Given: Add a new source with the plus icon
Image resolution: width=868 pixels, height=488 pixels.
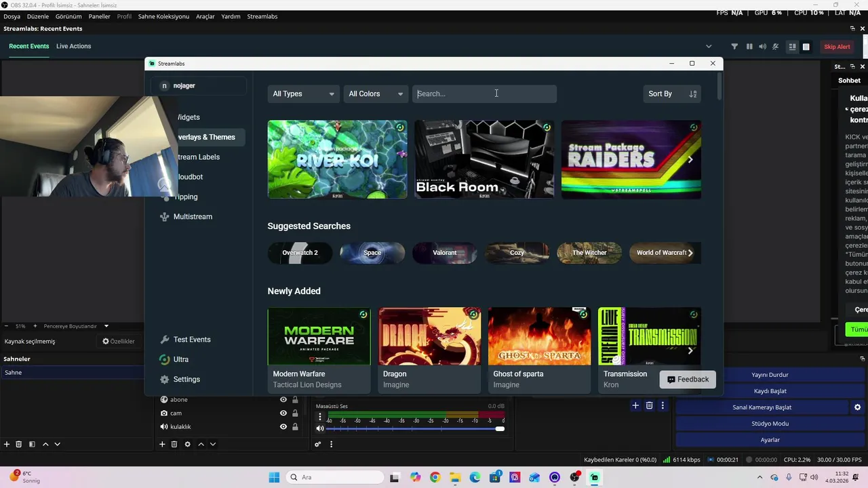Looking at the screenshot, I should 162,444.
